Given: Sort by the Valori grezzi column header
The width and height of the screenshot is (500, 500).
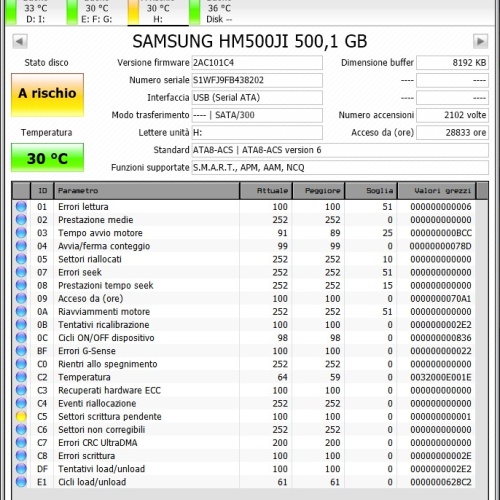Looking at the screenshot, I should point(437,191).
